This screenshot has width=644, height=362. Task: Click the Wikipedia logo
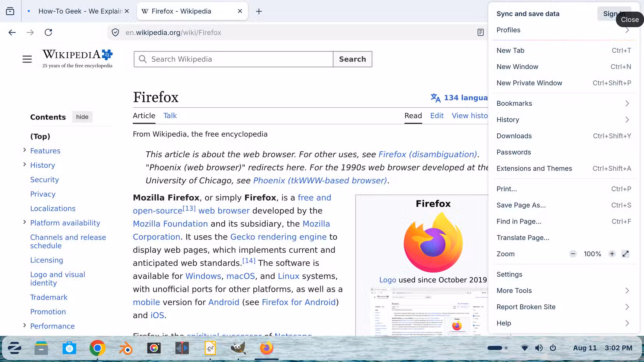pyautogui.click(x=77, y=59)
